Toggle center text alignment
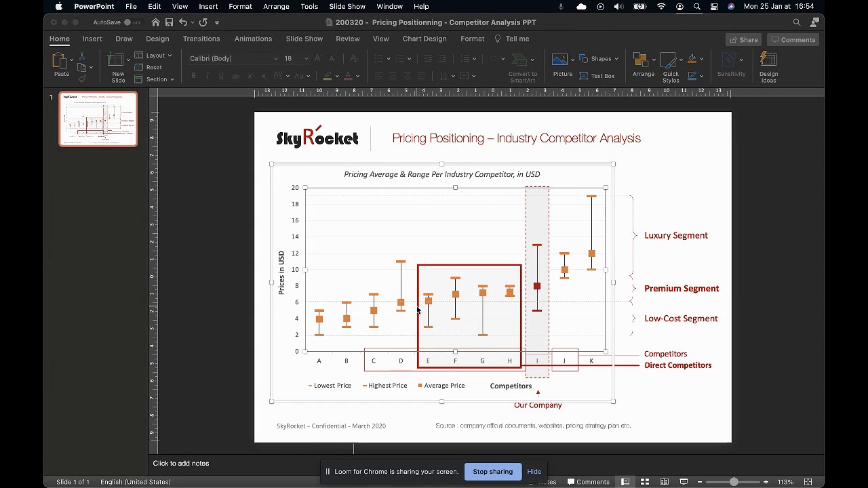 tap(393, 76)
